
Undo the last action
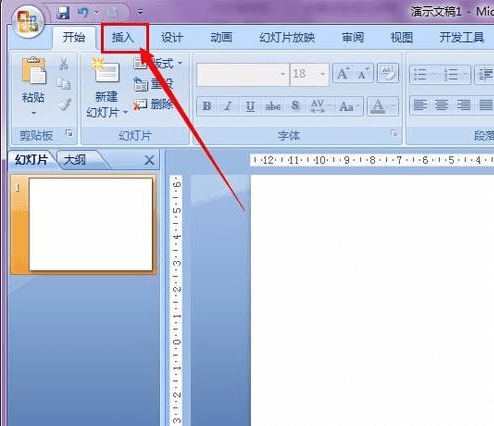[83, 13]
